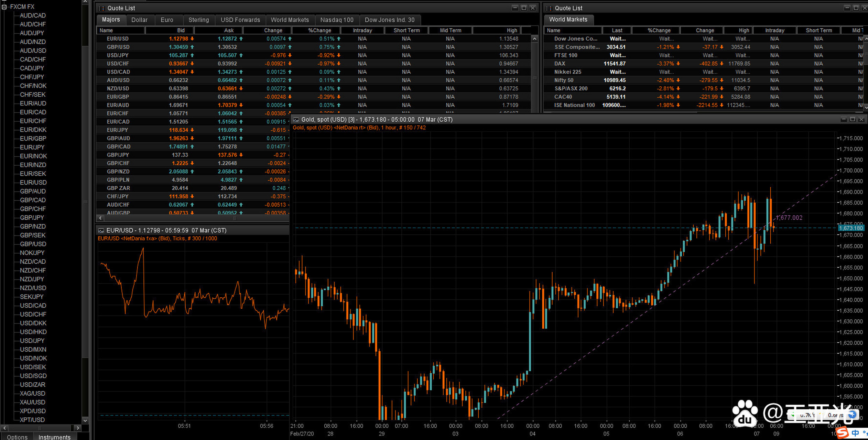Click the Quote List grid icon beside Majors panel title
Viewport: 868px width, 440px height.
pyautogui.click(x=101, y=8)
